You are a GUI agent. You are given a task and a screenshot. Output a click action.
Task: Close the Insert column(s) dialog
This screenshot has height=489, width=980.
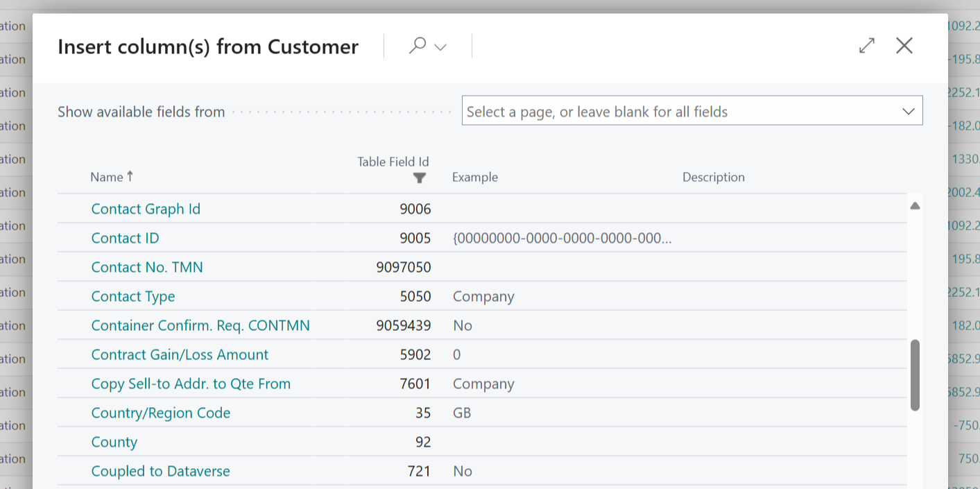904,45
